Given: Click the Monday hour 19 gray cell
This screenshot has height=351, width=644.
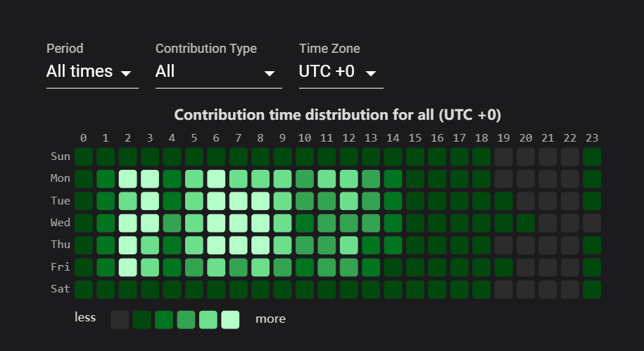Looking at the screenshot, I should tap(503, 178).
